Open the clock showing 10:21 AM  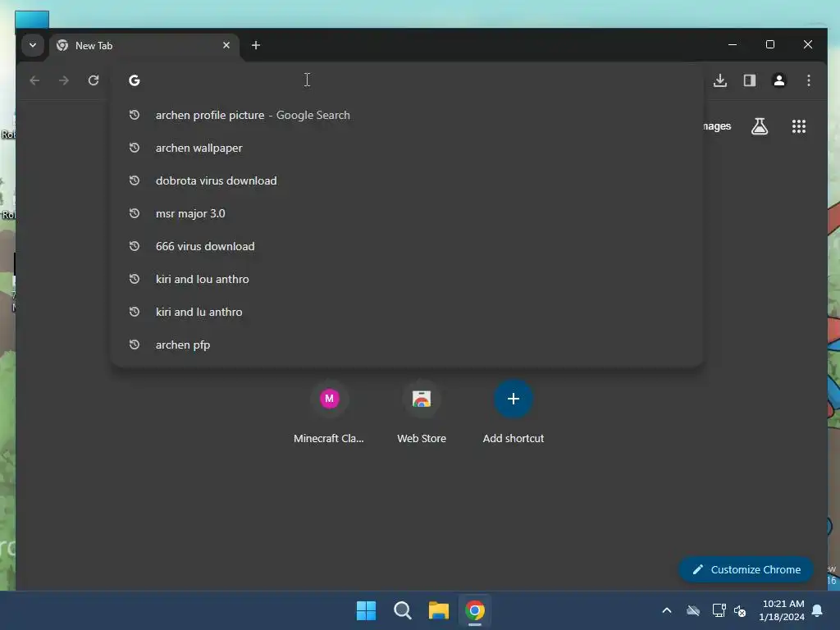point(782,610)
